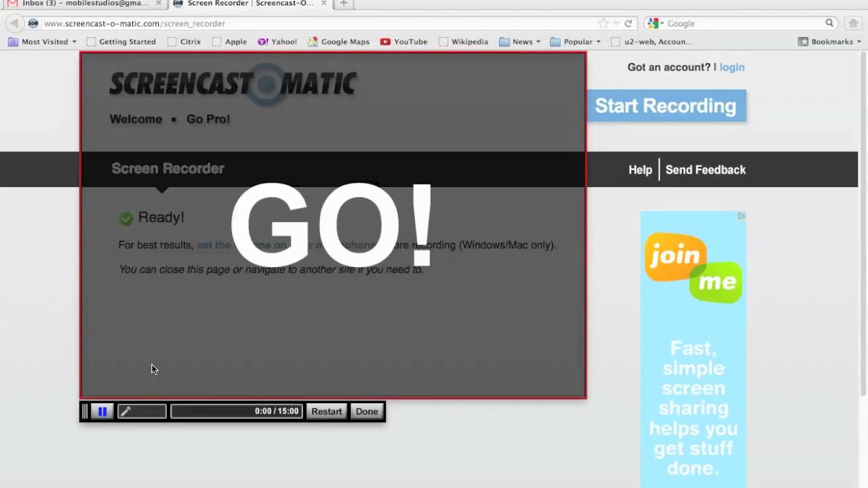Select the Screen Recorder browser tab
This screenshot has height=488, width=868.
250,3
